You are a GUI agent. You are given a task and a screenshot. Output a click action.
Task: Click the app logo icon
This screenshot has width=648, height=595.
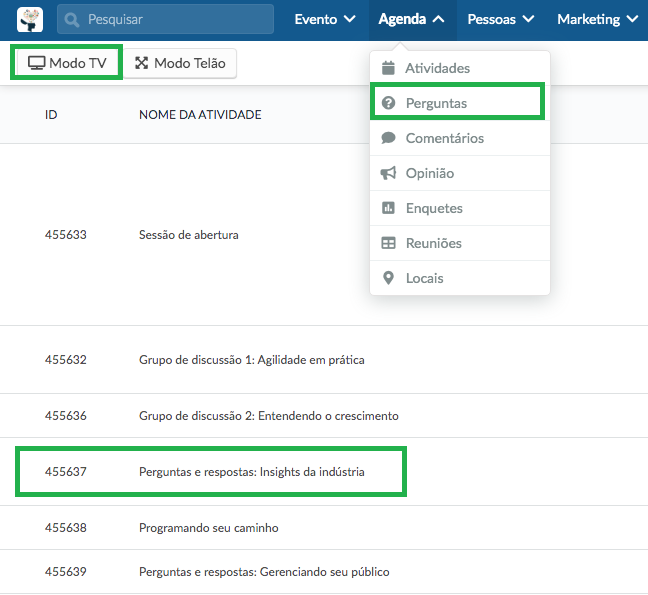[x=30, y=19]
